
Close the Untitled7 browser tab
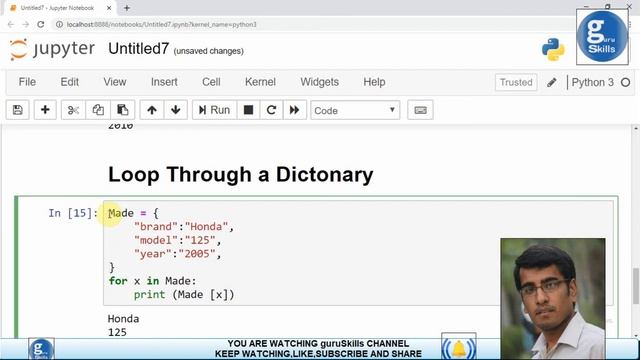point(109,8)
